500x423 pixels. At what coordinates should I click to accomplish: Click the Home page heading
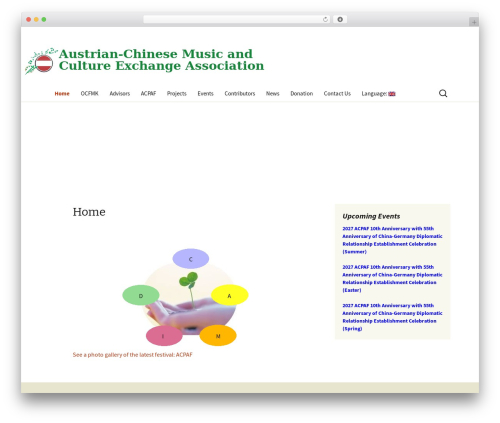[89, 212]
